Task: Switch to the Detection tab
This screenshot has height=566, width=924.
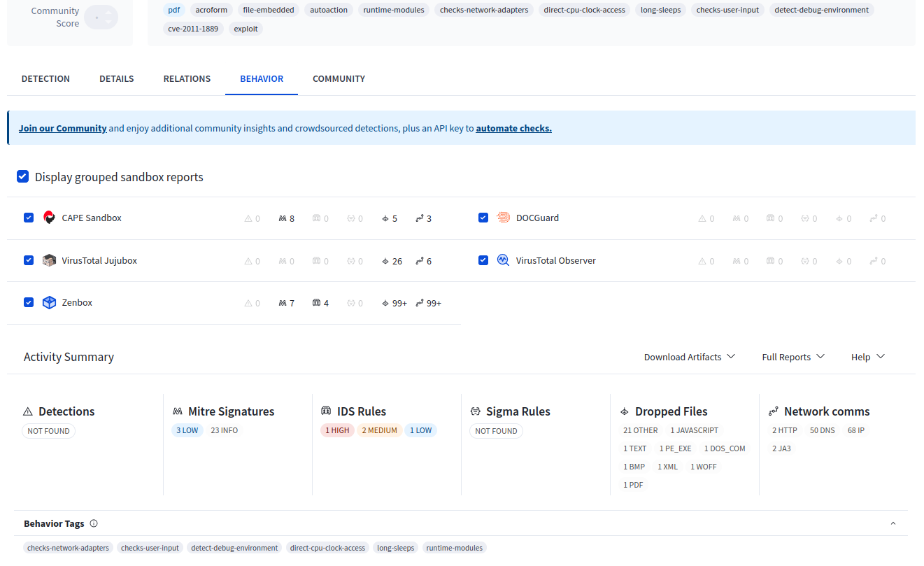Action: (x=45, y=79)
